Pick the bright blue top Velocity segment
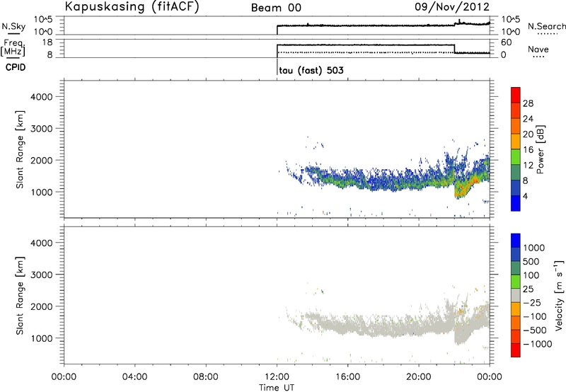The image size is (566, 392). 516,241
